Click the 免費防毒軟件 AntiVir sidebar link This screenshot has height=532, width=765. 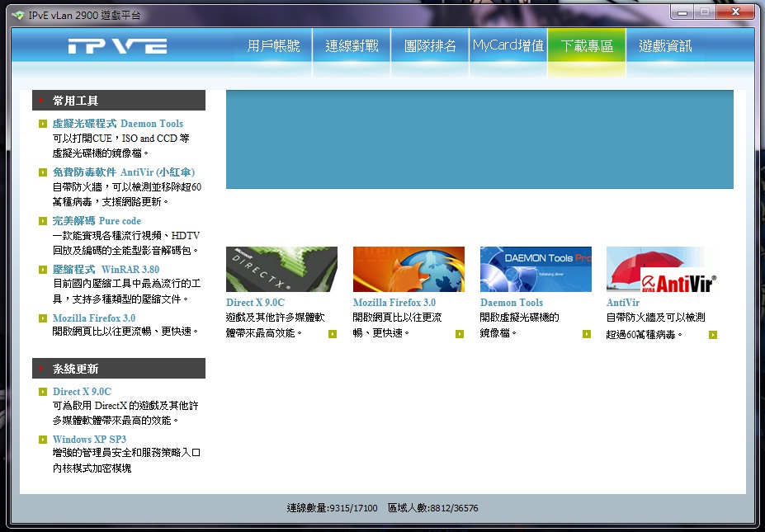coord(123,172)
